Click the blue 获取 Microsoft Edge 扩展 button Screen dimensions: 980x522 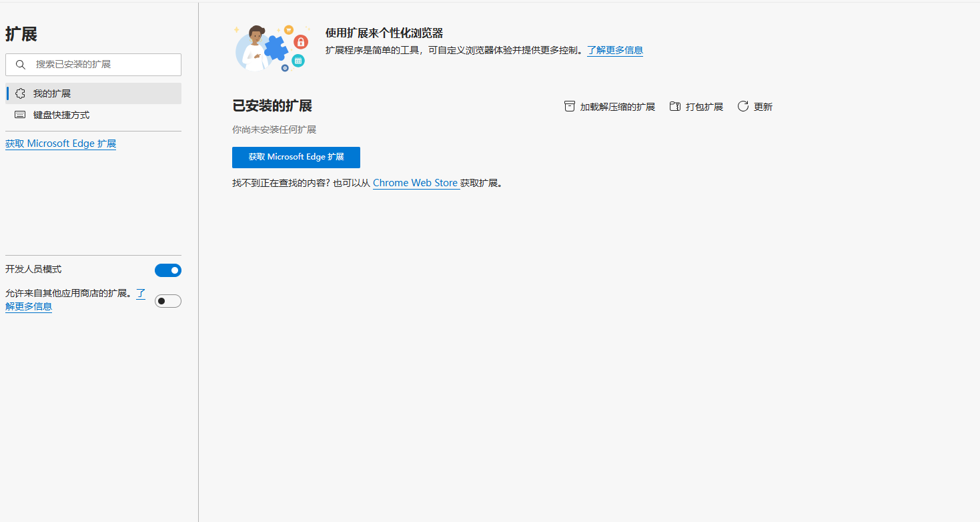tap(296, 158)
